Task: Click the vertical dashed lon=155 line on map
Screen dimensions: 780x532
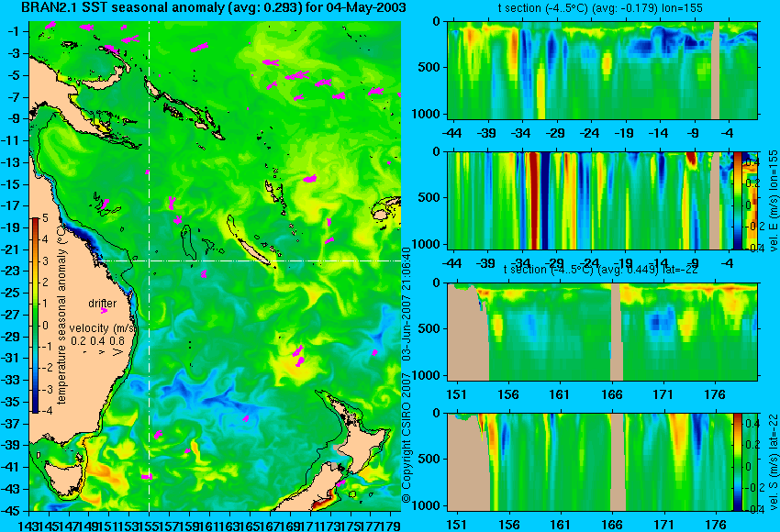Action: pos(149,266)
